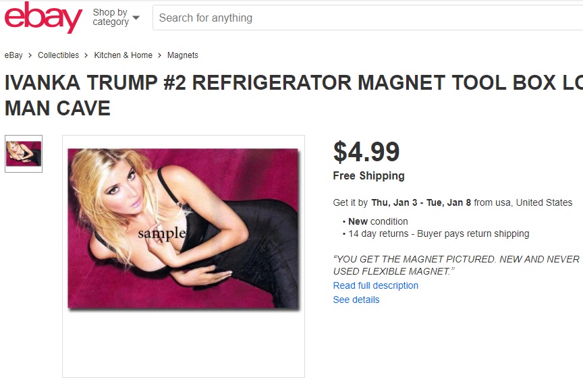The image size is (583, 392).
Task: Click the refrigerator magnet listing title
Action: [x=294, y=95]
